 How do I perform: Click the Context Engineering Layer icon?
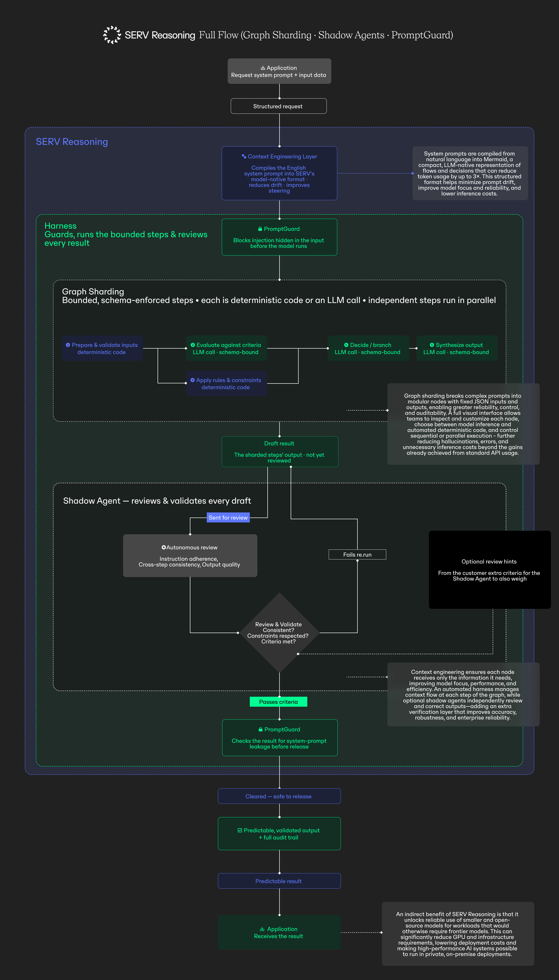tap(244, 156)
